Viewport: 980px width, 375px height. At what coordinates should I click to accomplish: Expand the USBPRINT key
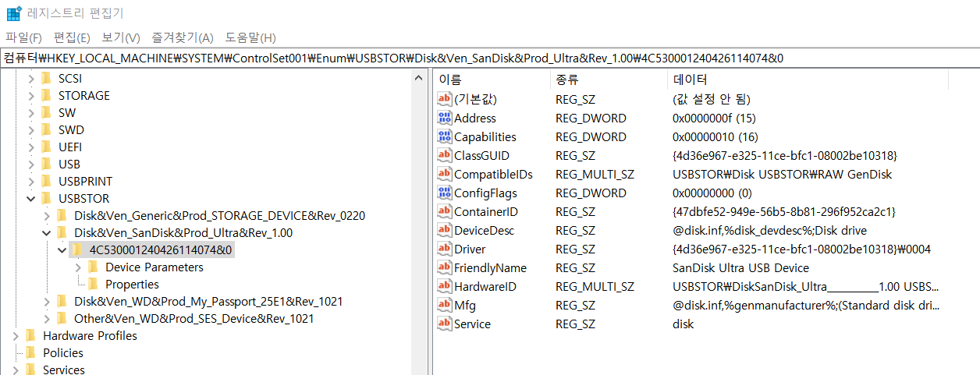point(31,182)
